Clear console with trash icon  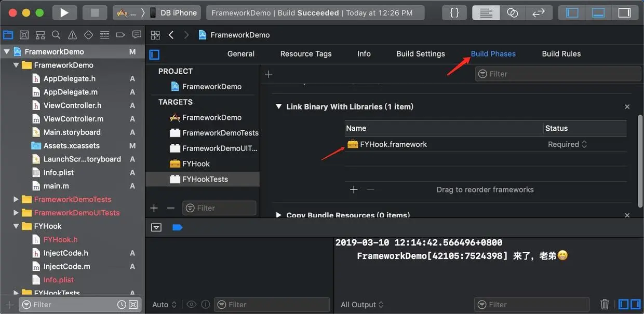click(x=605, y=305)
